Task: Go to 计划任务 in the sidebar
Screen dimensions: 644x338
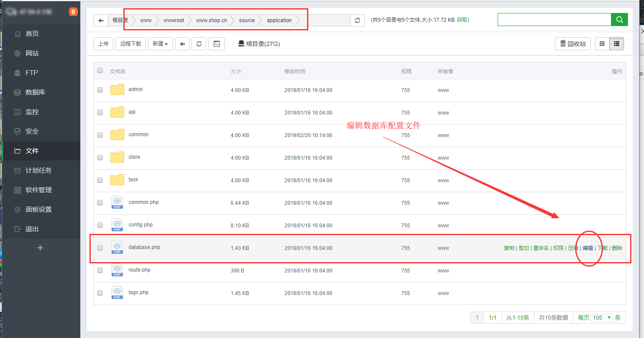Action: point(38,171)
